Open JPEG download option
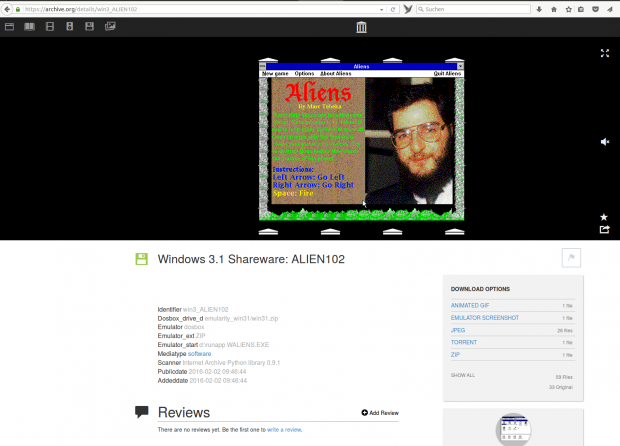 [458, 330]
